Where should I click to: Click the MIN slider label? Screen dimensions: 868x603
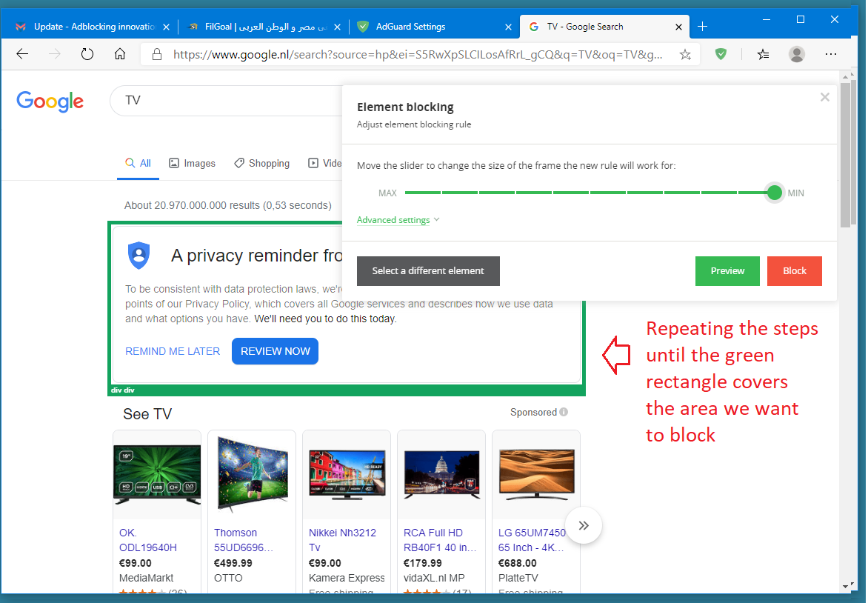[x=795, y=193]
